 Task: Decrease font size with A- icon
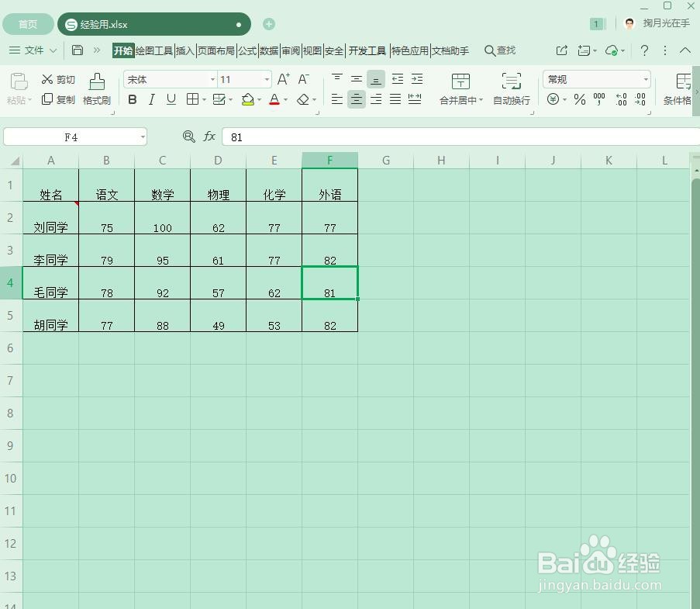[x=303, y=80]
